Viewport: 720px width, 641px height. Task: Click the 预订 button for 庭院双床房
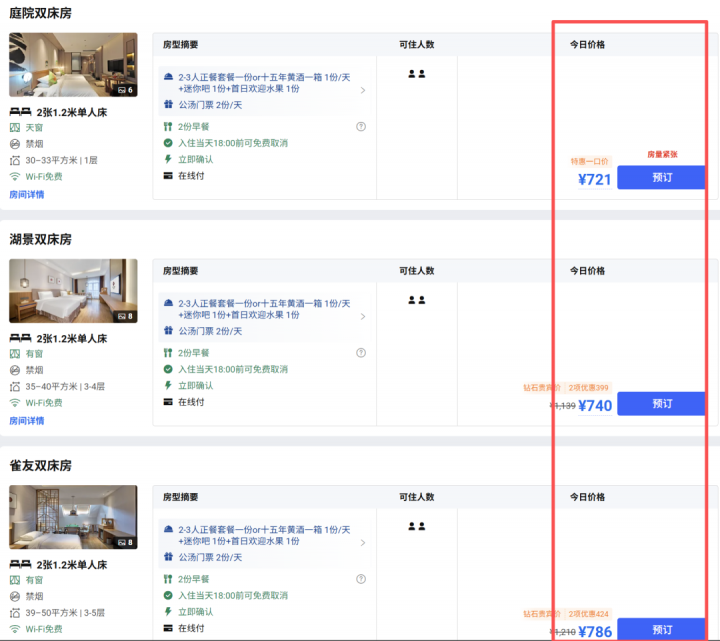(x=661, y=178)
